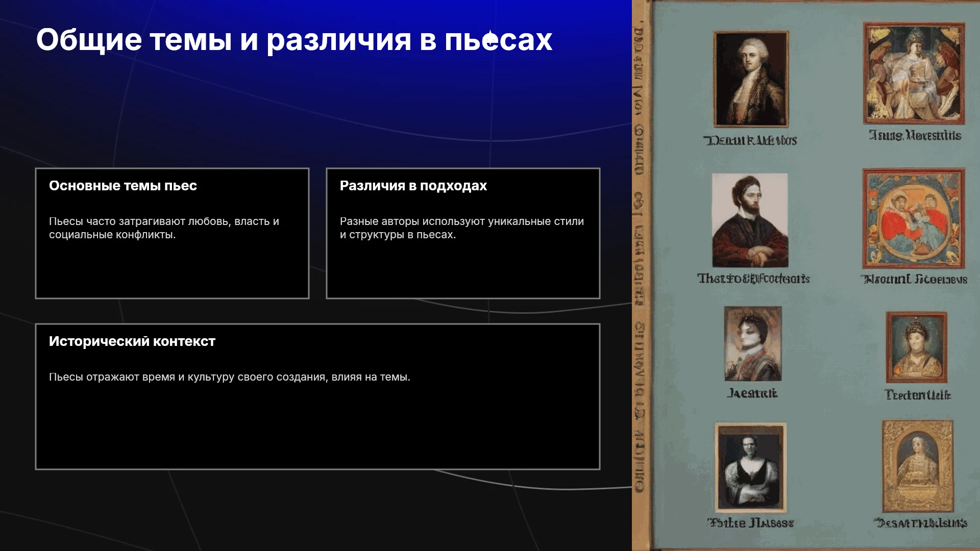980x551 pixels.
Task: Select the 'Различия в подходах' heading
Action: pos(413,186)
